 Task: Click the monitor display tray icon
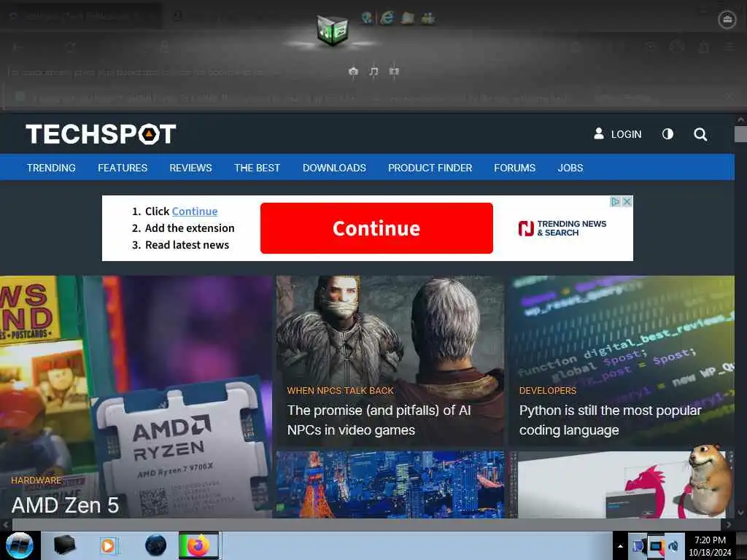[x=656, y=546]
